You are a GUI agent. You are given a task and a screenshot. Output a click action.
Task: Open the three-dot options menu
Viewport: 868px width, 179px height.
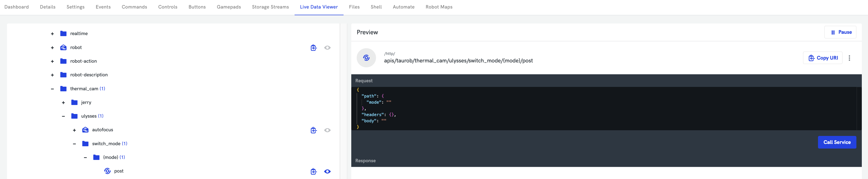click(849, 58)
